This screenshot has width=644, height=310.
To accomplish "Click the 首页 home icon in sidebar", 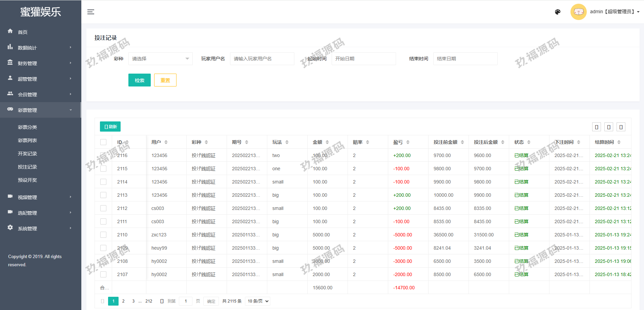I will (x=10, y=31).
